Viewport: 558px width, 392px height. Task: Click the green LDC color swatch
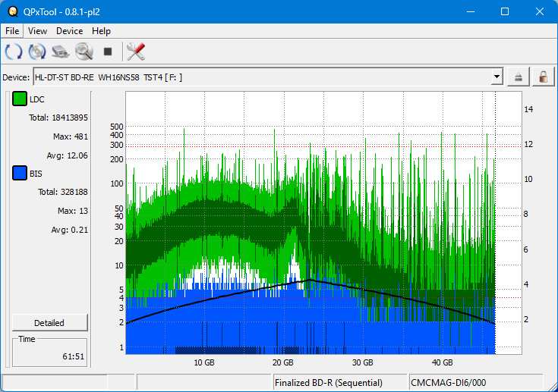point(19,99)
